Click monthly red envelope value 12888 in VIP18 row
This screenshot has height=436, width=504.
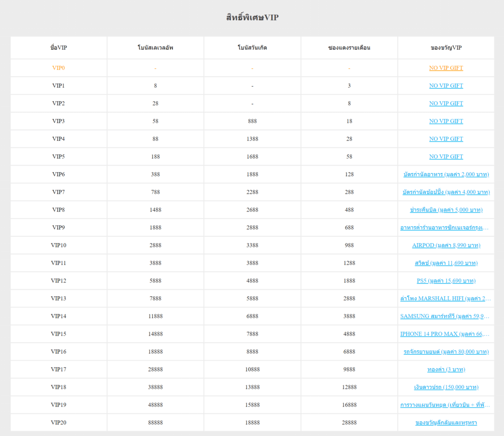[349, 387]
